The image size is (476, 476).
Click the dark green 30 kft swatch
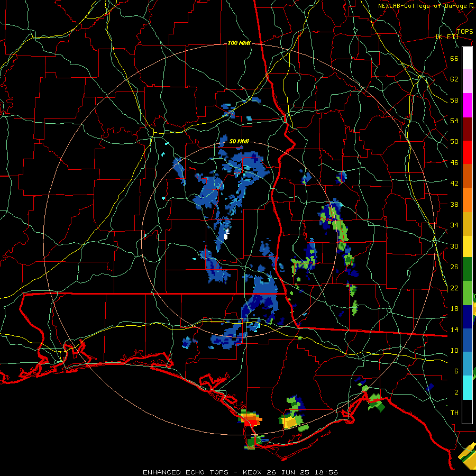[x=467, y=269]
